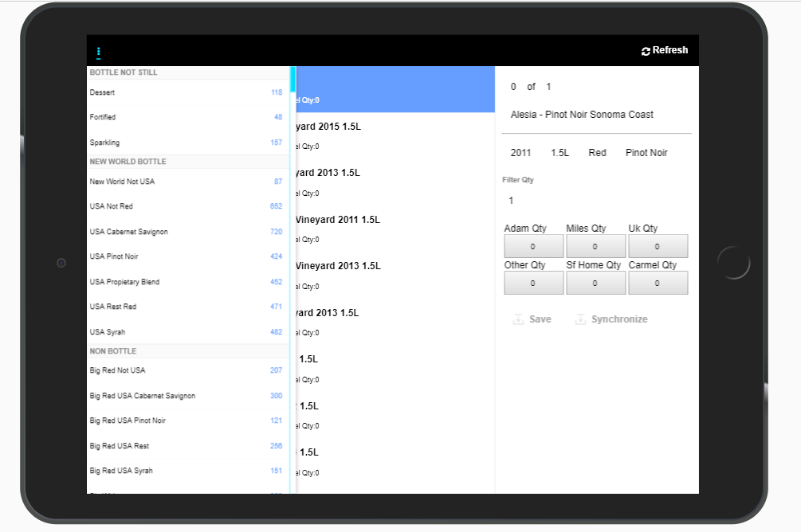801x532 pixels.
Task: Click inside the Adam Qty input field
Action: tap(533, 246)
